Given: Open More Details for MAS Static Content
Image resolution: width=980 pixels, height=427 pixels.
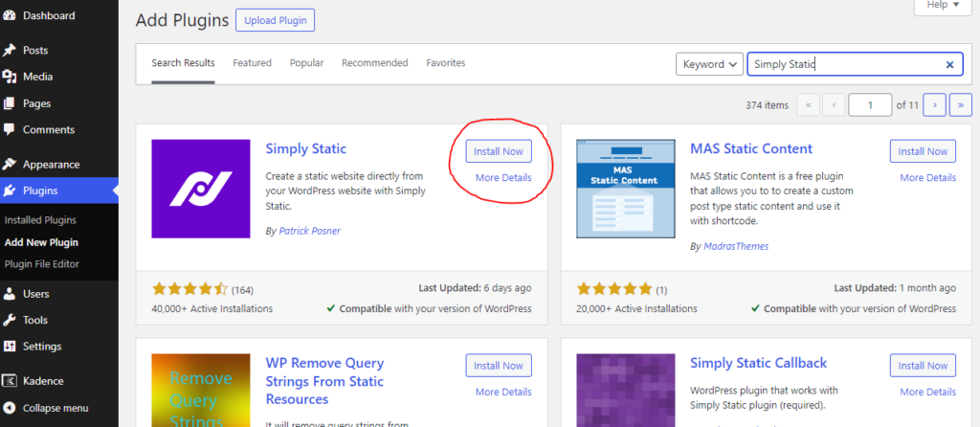Looking at the screenshot, I should (x=927, y=177).
